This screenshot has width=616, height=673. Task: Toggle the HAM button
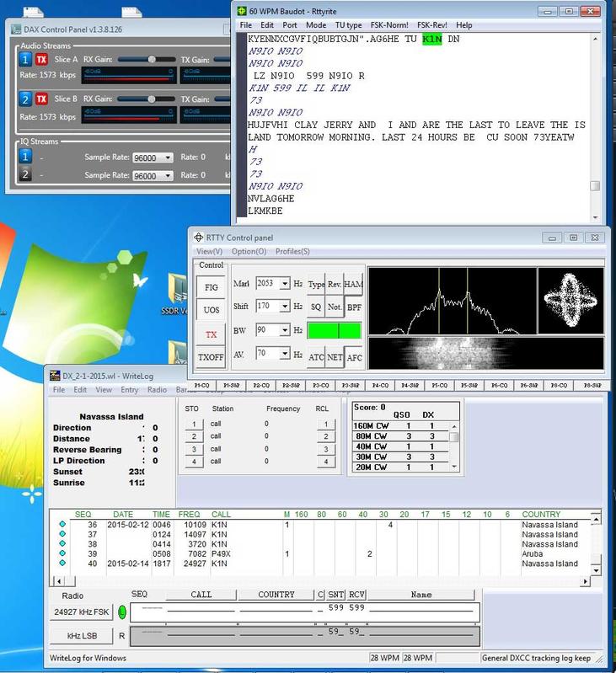tap(353, 284)
